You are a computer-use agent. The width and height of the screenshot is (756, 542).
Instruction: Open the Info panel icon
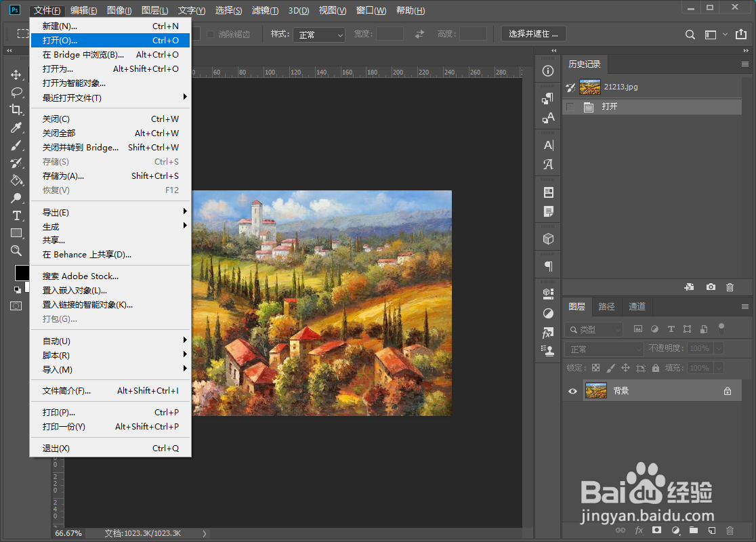coord(548,71)
